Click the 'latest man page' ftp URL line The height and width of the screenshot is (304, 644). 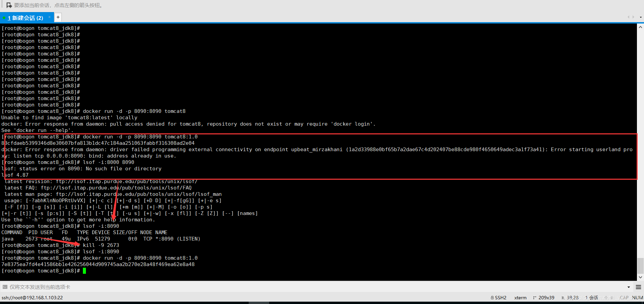click(113, 194)
